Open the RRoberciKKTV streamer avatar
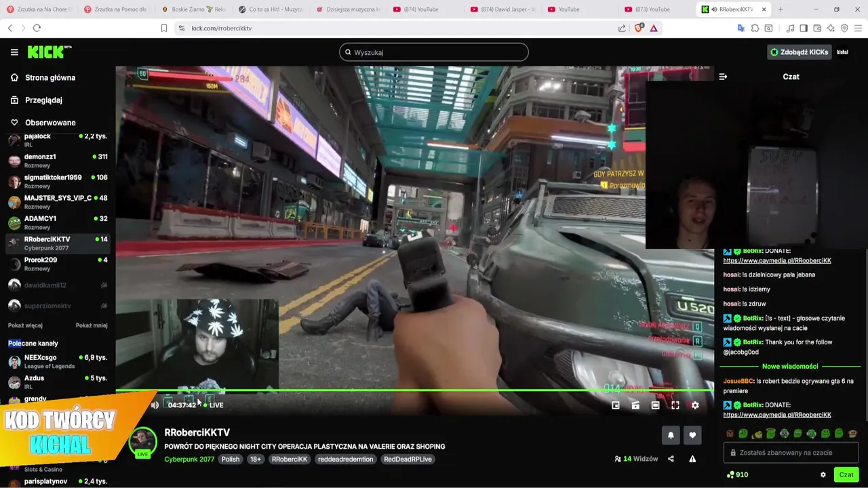Image resolution: width=868 pixels, height=488 pixels. click(143, 442)
